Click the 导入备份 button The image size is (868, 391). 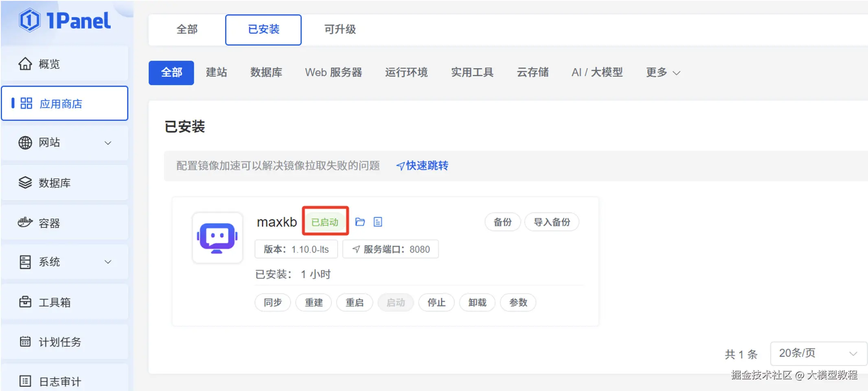(x=552, y=222)
